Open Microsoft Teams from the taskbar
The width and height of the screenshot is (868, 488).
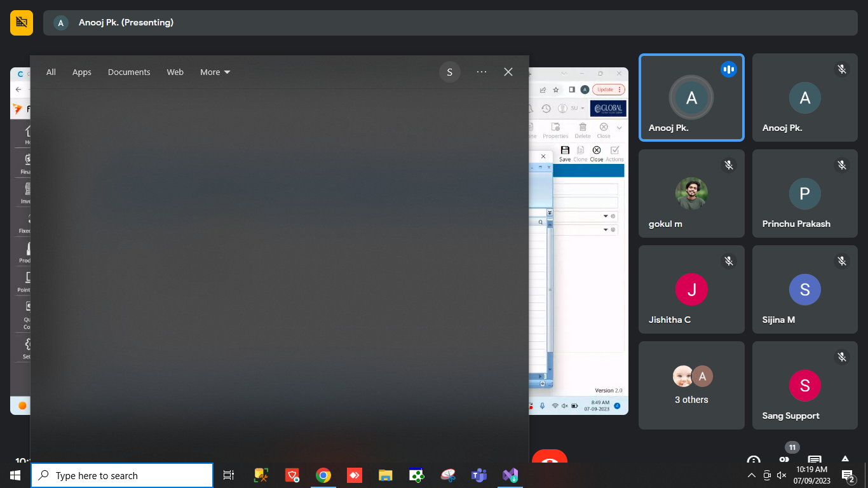coord(478,475)
